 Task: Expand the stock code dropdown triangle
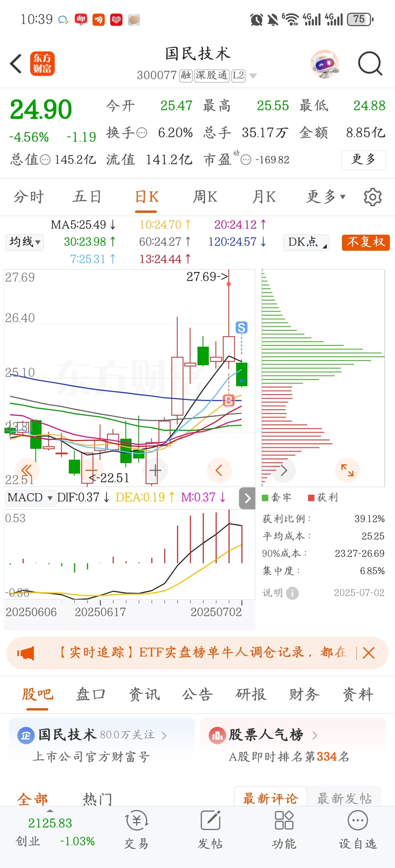tap(253, 76)
